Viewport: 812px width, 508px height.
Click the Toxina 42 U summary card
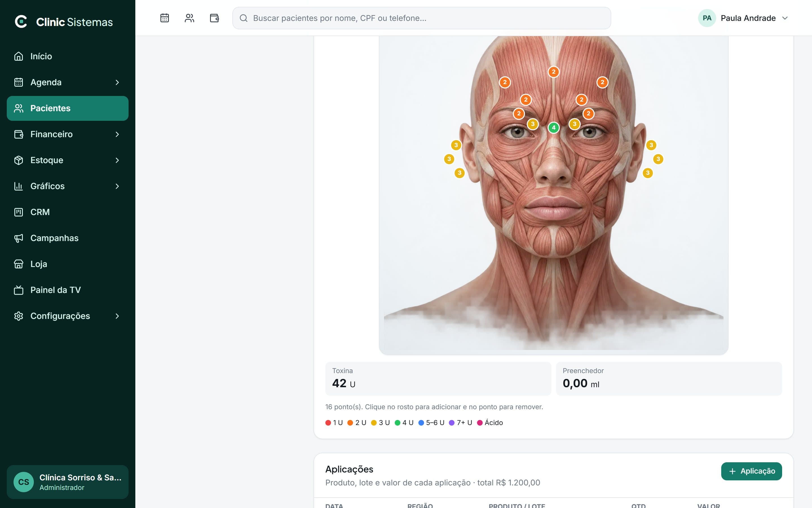[x=438, y=379]
